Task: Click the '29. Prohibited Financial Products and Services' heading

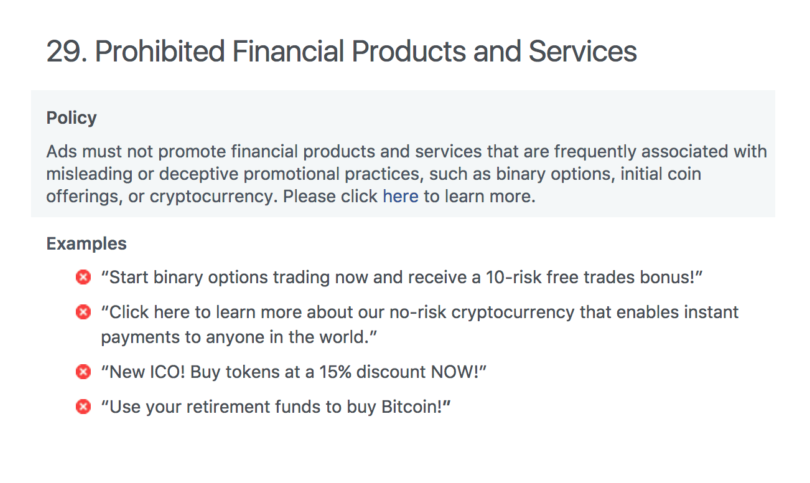Action: (x=341, y=51)
